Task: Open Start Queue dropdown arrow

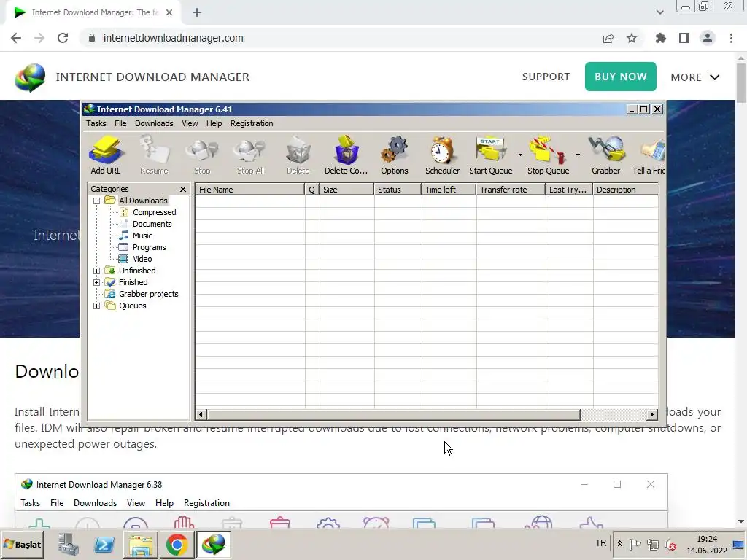Action: (519, 155)
